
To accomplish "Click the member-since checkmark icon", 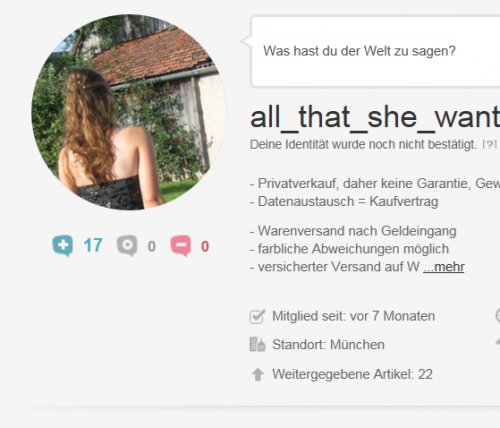I will (257, 316).
